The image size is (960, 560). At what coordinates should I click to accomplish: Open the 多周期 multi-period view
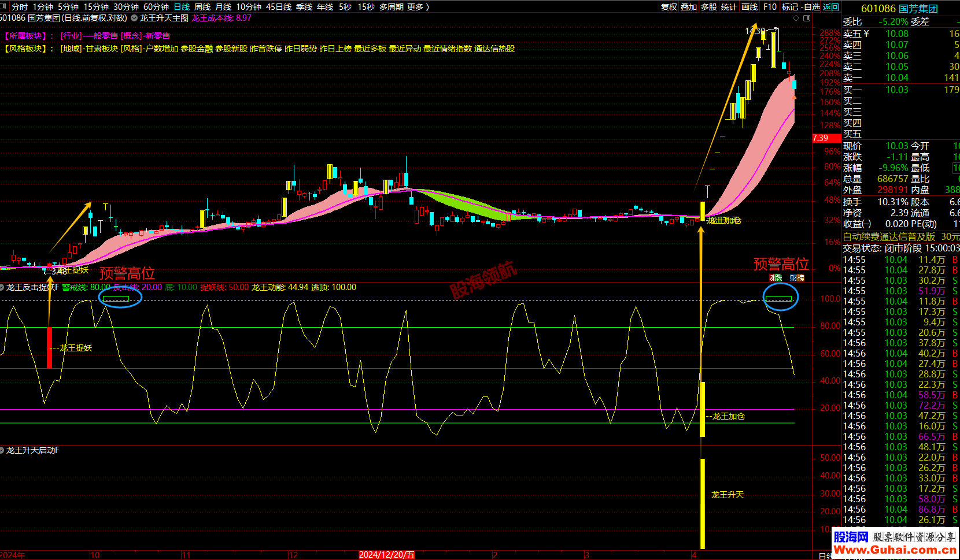click(x=392, y=7)
